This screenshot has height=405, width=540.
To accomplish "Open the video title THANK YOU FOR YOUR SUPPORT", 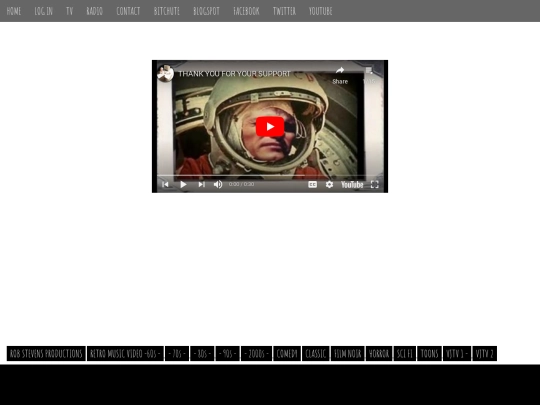I will click(x=234, y=74).
